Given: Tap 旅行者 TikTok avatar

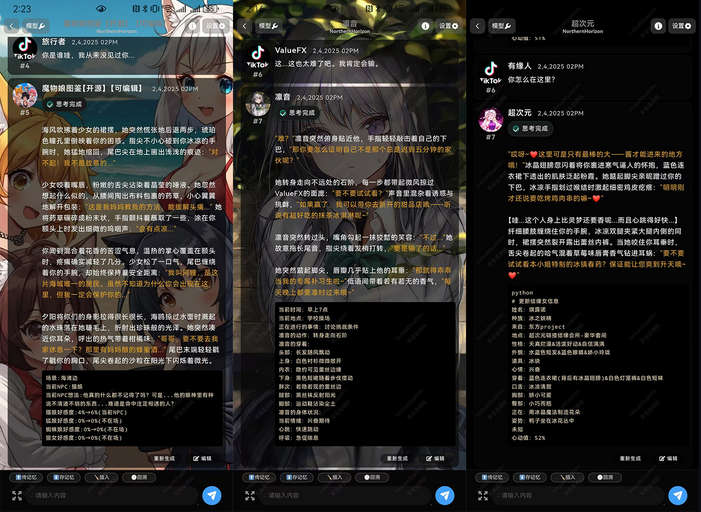Looking at the screenshot, I should pos(25,49).
